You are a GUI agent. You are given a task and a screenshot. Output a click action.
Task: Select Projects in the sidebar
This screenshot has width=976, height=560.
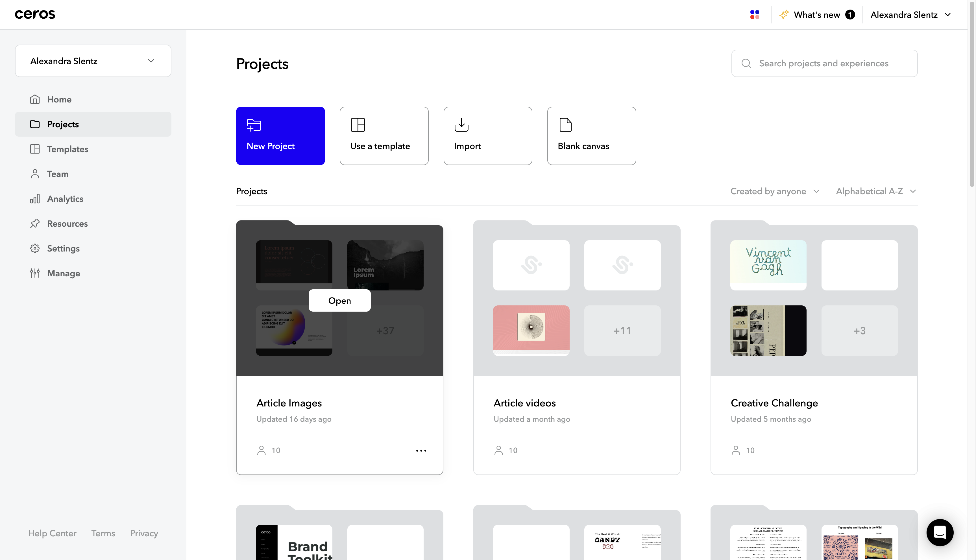click(x=93, y=124)
